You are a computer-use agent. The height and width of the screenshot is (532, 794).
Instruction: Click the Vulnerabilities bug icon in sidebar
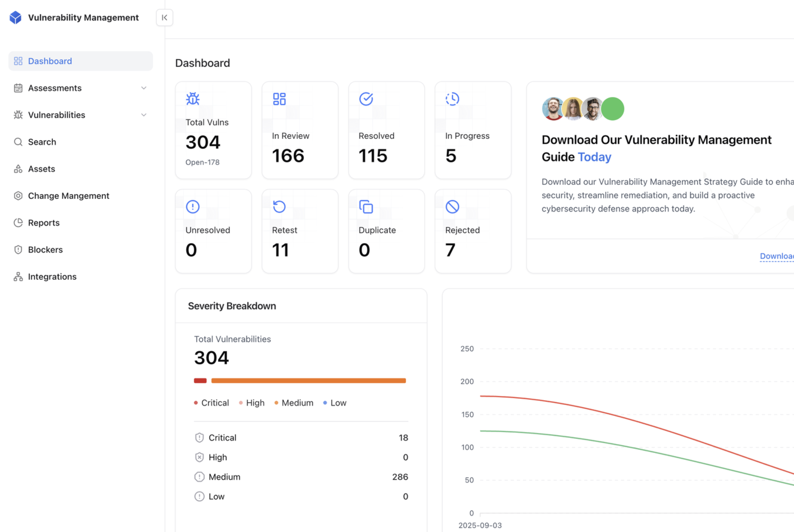coord(18,115)
